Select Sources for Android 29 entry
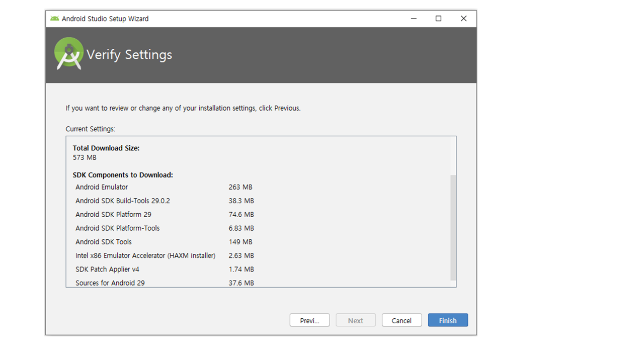Viewport: 644px width, 362px height. (110, 283)
